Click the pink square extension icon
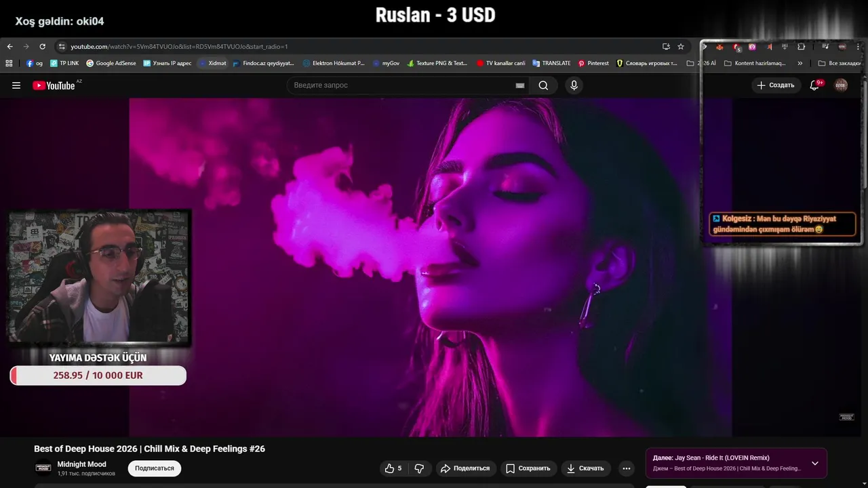This screenshot has height=488, width=868. coord(752,47)
